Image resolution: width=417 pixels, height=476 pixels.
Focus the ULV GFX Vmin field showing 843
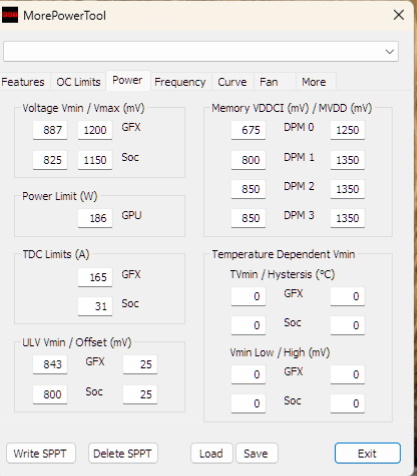pyautogui.click(x=50, y=364)
